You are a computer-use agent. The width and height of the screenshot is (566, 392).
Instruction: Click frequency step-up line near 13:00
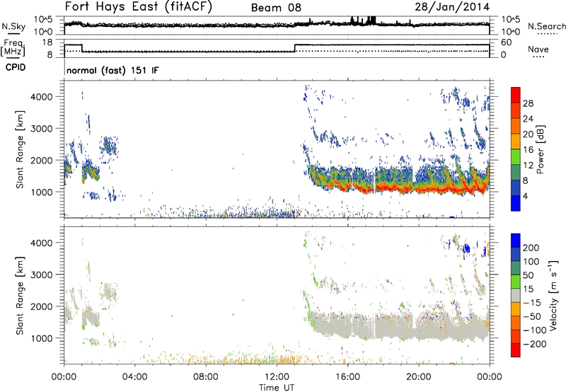tap(295, 48)
